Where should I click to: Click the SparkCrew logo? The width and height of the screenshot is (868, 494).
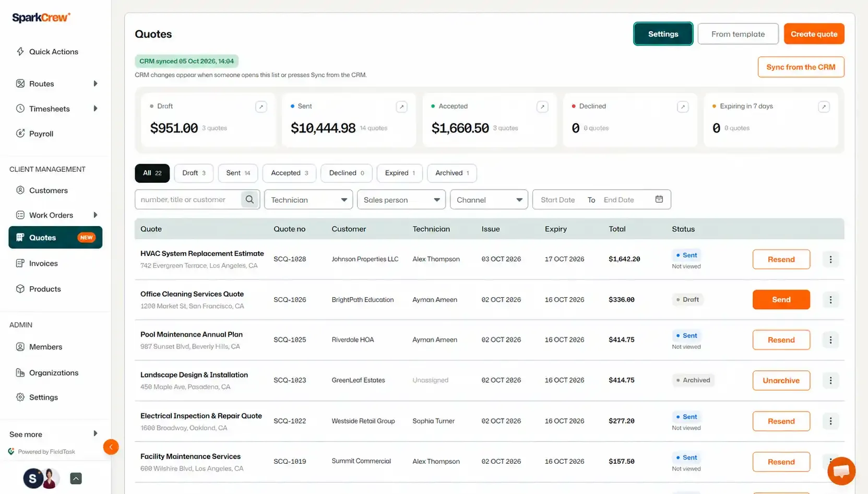tap(41, 17)
